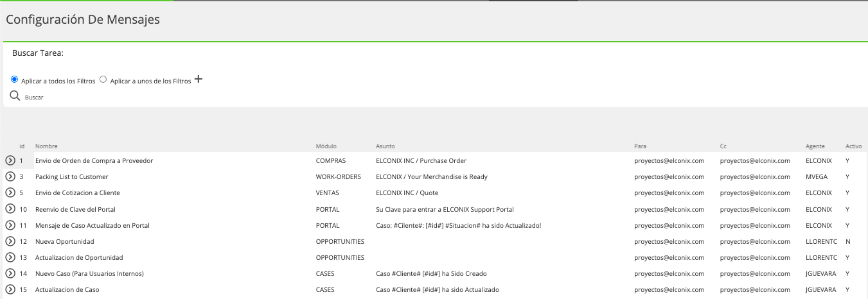Select Aplicar a unos de los Filtros radio

[x=103, y=80]
